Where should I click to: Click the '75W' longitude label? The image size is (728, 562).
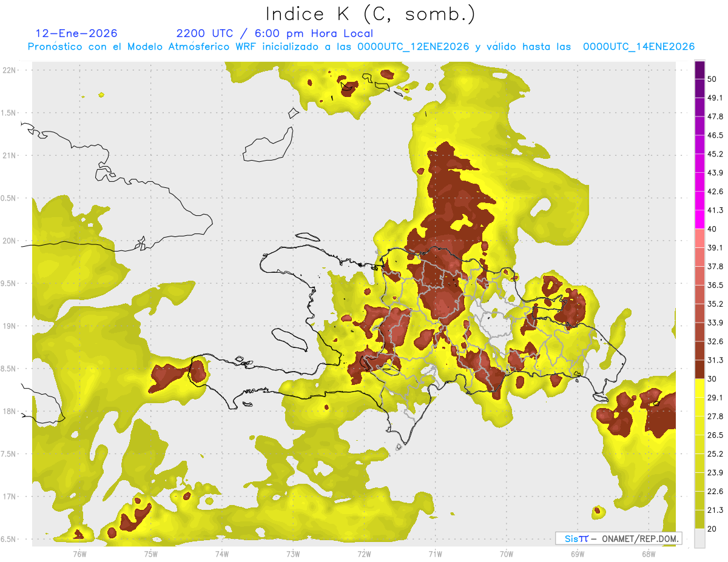(151, 554)
